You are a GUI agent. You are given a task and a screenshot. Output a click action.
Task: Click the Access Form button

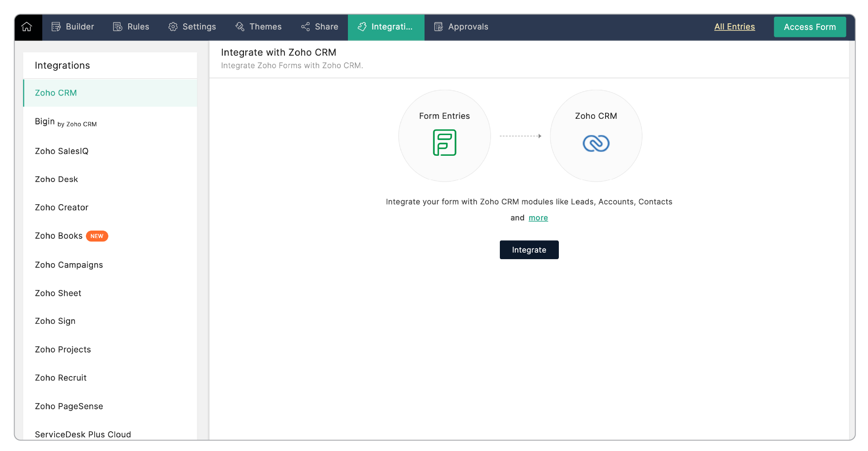pos(809,27)
